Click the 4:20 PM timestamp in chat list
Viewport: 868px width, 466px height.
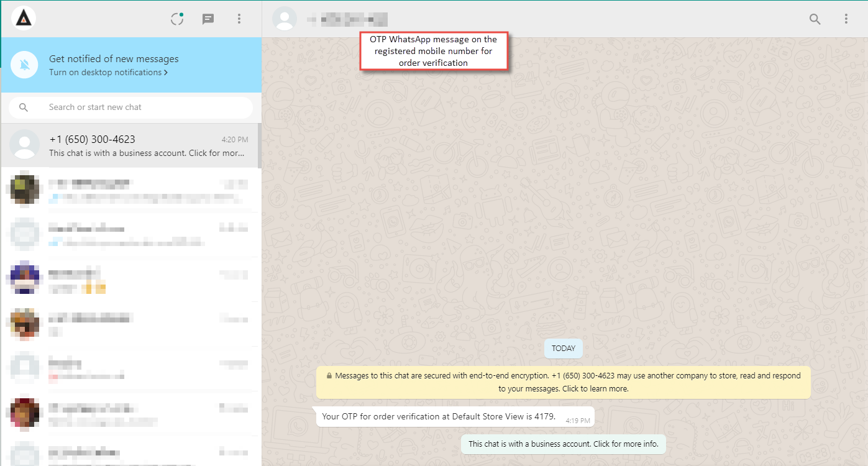[235, 140]
